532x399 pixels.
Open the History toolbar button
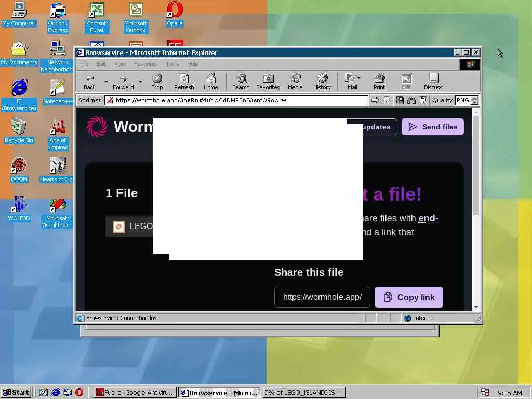click(x=322, y=82)
